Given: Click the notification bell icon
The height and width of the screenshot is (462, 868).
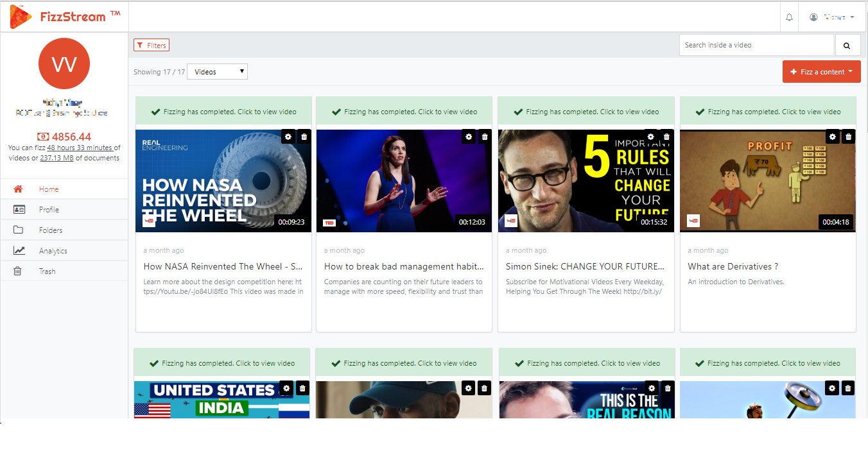Looking at the screenshot, I should (789, 17).
